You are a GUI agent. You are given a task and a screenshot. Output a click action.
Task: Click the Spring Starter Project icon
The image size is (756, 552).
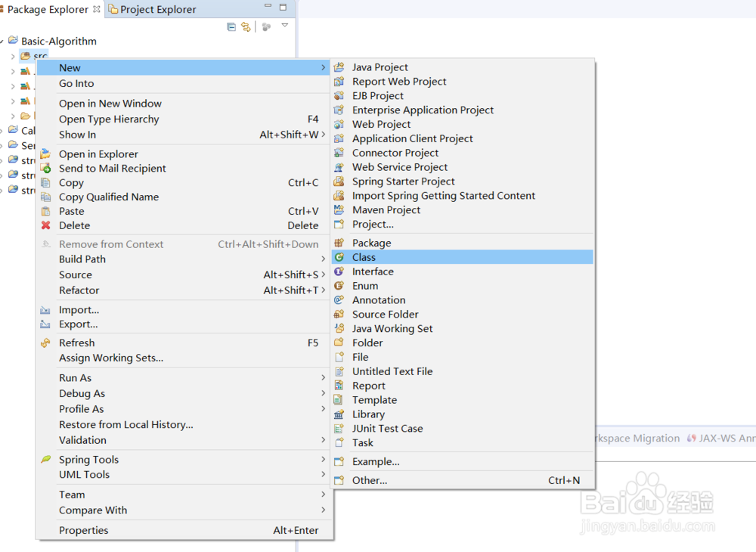click(339, 181)
